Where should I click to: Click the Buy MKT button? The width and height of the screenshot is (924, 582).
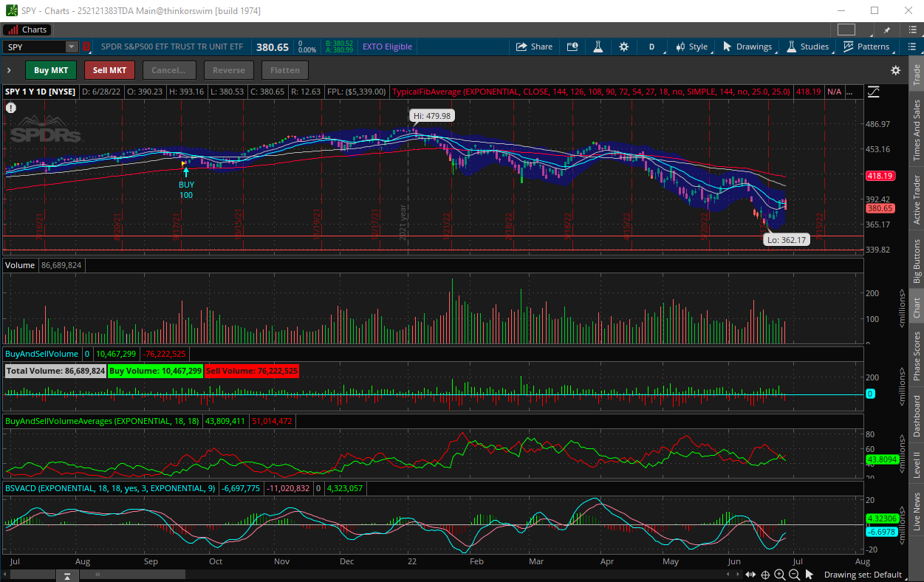(51, 70)
